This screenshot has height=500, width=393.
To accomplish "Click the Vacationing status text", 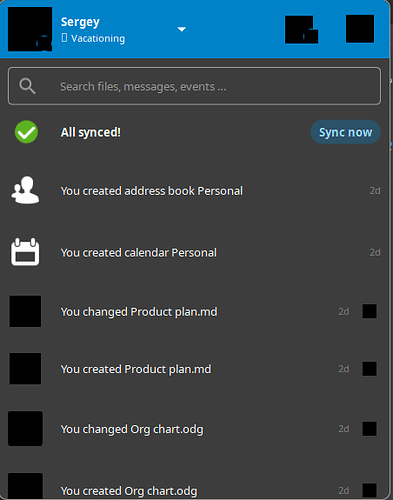I will coord(98,38).
